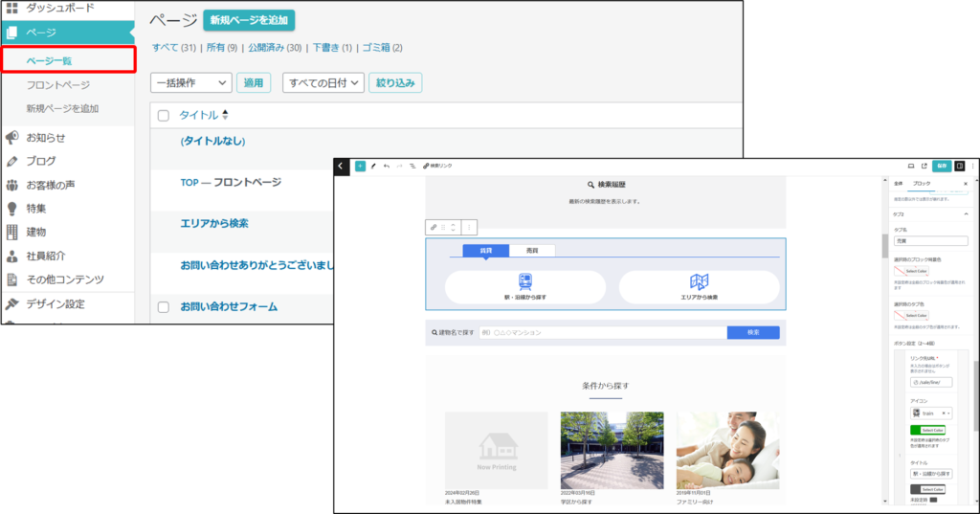Click the 新規ページを追加 button
980x514 pixels.
pos(249,20)
